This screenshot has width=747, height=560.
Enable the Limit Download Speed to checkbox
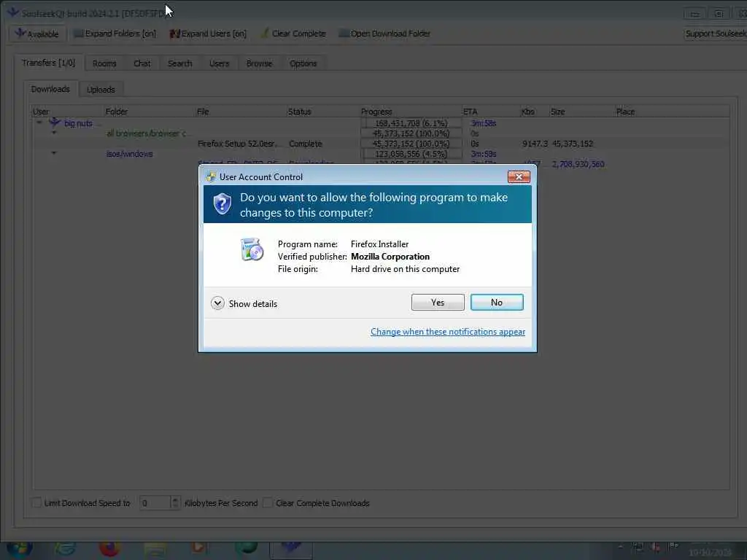pos(36,502)
